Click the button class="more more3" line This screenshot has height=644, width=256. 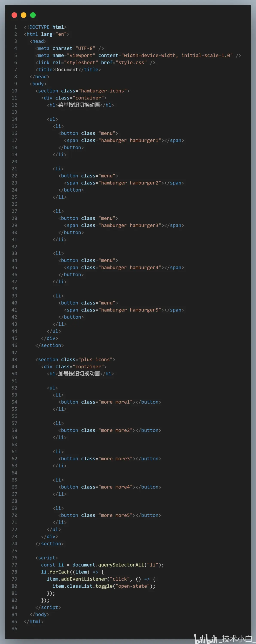(x=110, y=459)
